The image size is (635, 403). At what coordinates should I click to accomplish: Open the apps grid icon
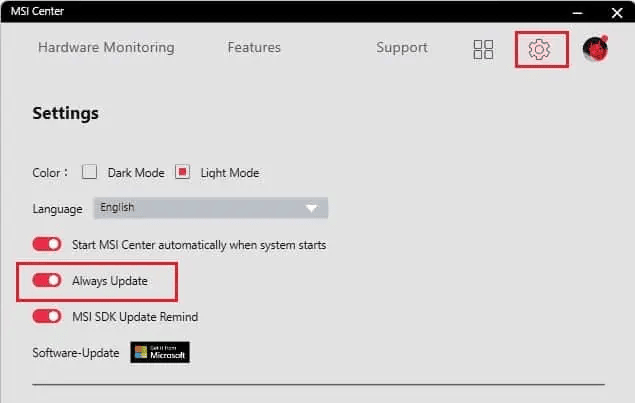[483, 49]
